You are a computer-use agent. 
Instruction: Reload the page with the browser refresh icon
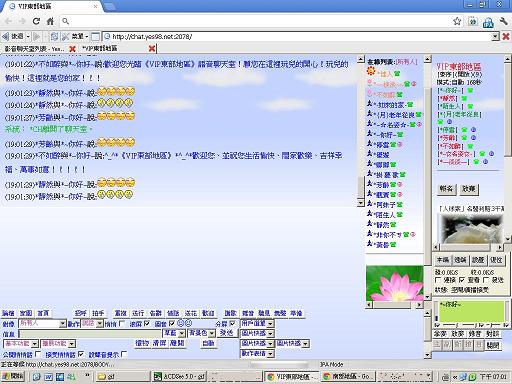point(36,21)
